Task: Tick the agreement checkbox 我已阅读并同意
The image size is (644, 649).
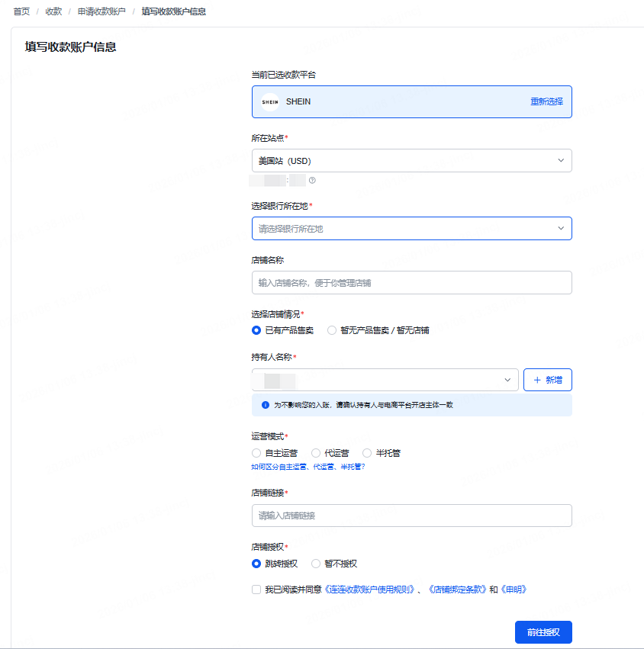Action: (x=256, y=590)
